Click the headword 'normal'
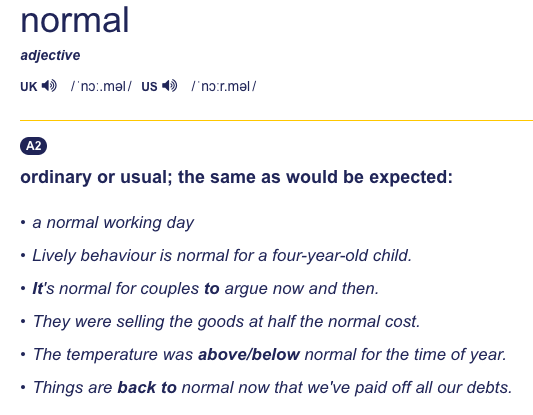Image resolution: width=533 pixels, height=415 pixels. [75, 21]
